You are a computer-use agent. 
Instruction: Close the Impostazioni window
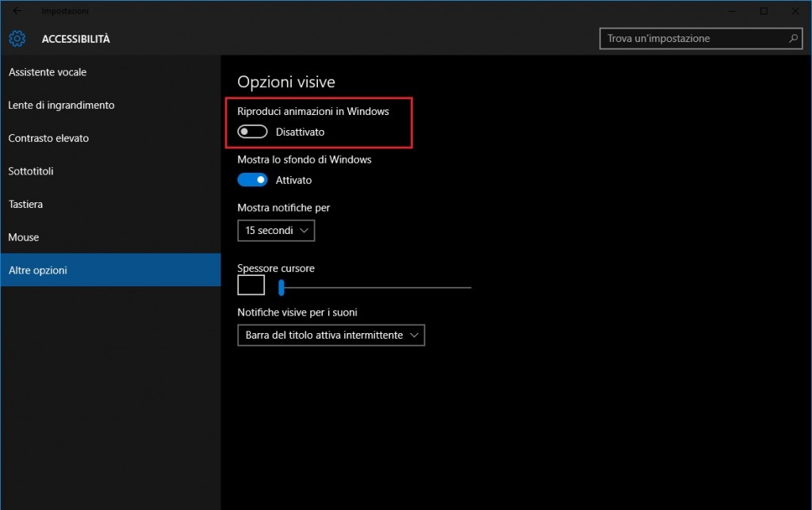795,11
